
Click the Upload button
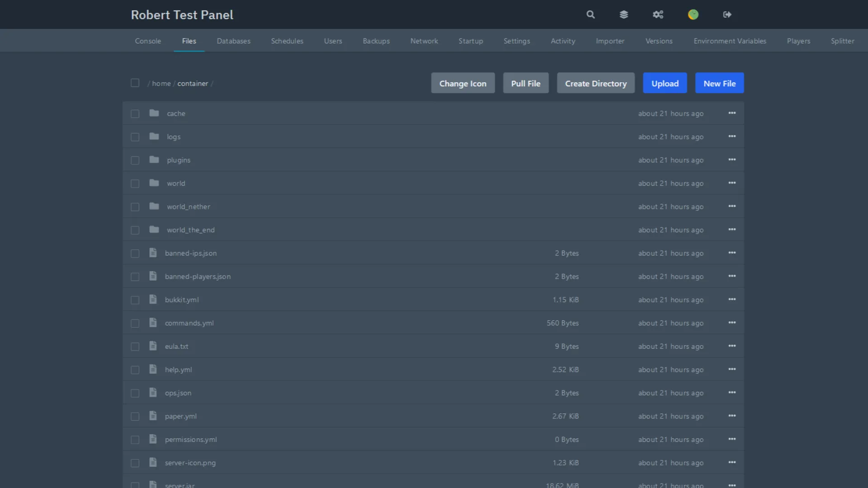pyautogui.click(x=665, y=83)
